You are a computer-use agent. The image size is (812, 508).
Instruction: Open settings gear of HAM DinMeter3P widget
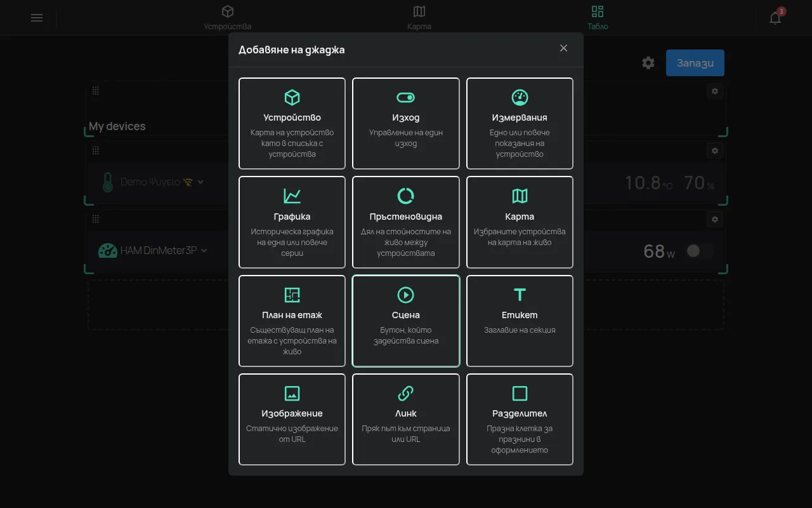click(715, 219)
